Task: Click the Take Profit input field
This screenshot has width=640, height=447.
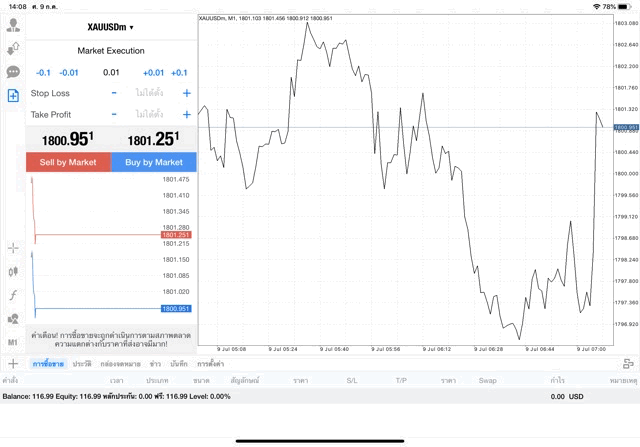Action: pos(151,115)
